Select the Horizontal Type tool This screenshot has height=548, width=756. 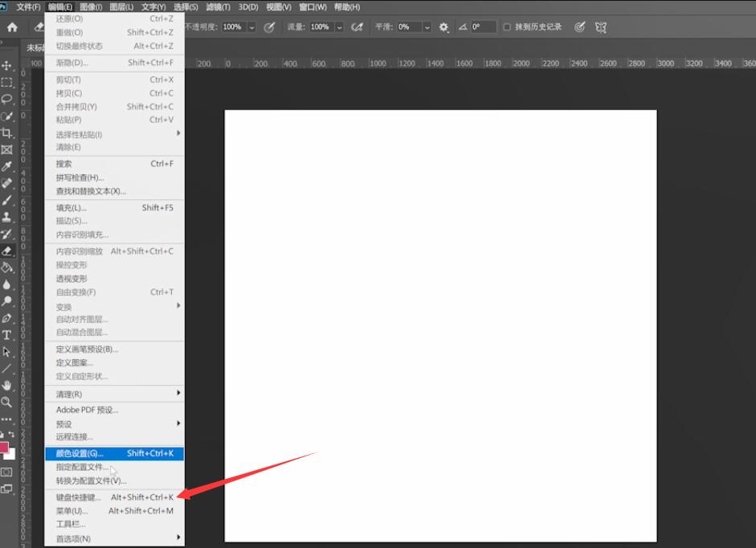tap(6, 335)
